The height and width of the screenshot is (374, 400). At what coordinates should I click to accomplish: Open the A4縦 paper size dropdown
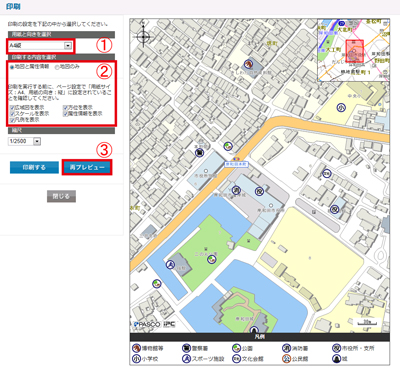pos(40,46)
